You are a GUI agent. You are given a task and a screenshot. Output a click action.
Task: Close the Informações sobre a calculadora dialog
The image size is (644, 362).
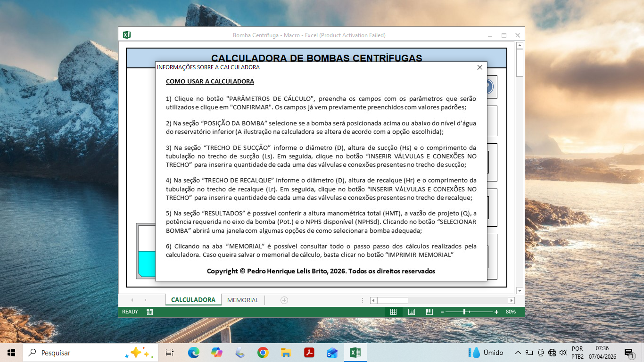pos(480,67)
